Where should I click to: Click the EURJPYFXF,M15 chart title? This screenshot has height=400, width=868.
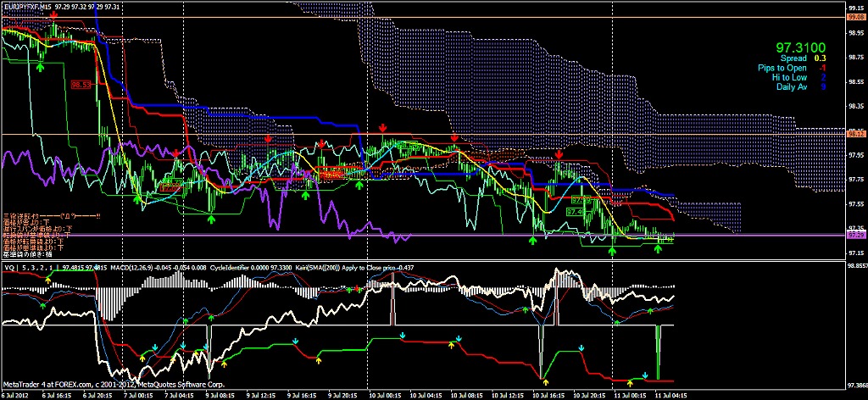26,6
